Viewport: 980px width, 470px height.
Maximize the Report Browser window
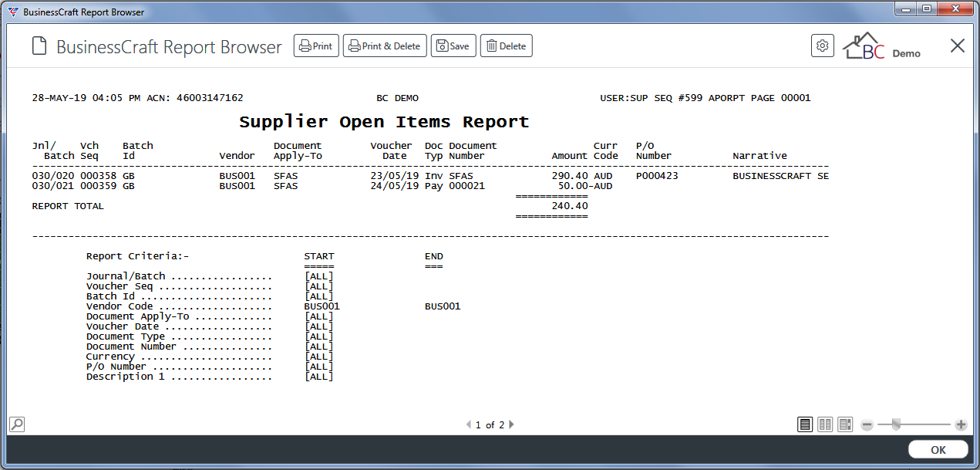click(x=925, y=9)
